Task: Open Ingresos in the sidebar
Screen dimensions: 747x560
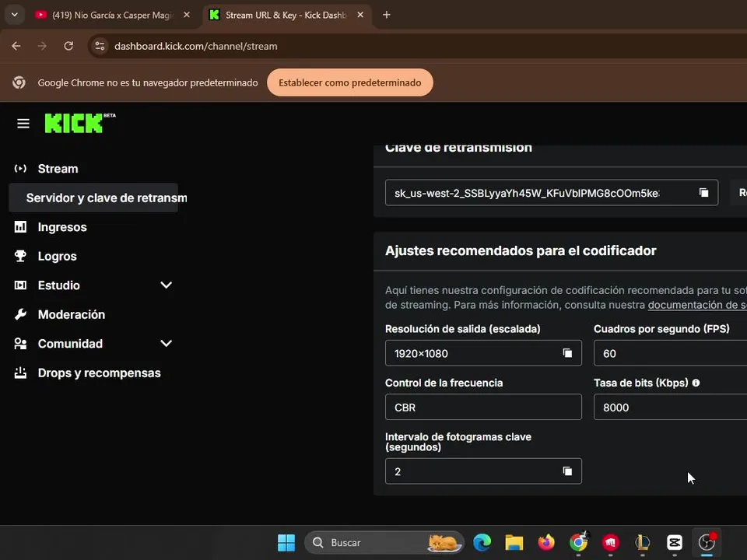Action: [x=62, y=227]
